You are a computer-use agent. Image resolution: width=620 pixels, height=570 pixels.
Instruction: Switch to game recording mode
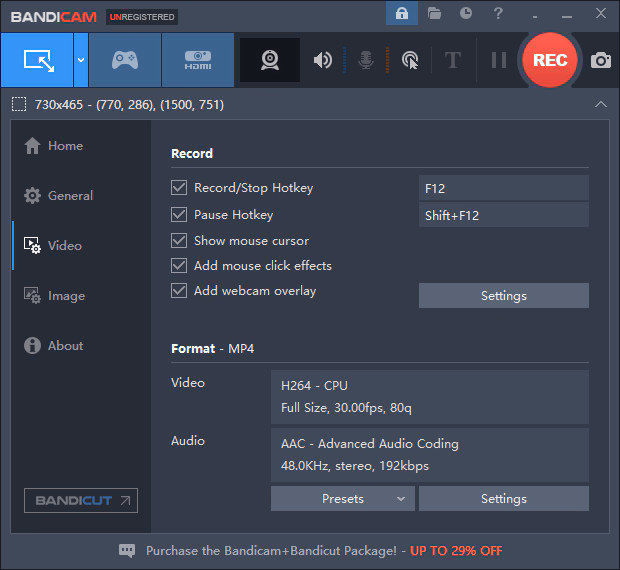pos(125,60)
